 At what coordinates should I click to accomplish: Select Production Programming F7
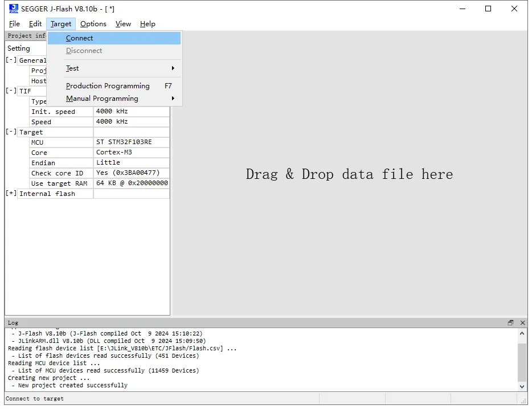coord(114,86)
